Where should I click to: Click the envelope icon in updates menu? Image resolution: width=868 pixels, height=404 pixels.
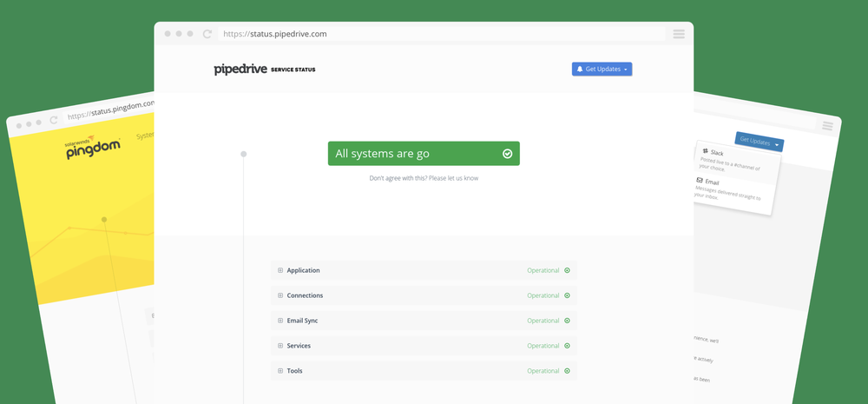coord(700,180)
